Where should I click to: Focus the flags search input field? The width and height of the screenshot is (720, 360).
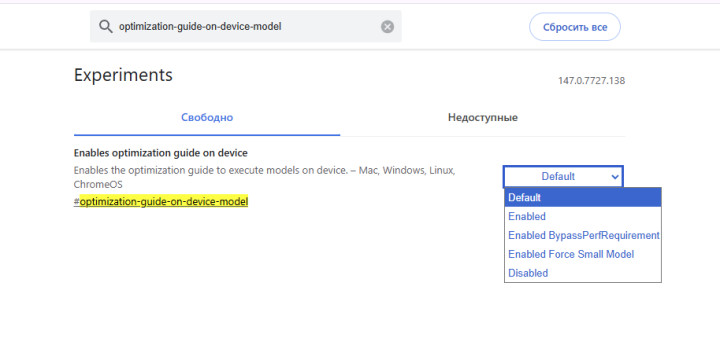click(x=246, y=27)
